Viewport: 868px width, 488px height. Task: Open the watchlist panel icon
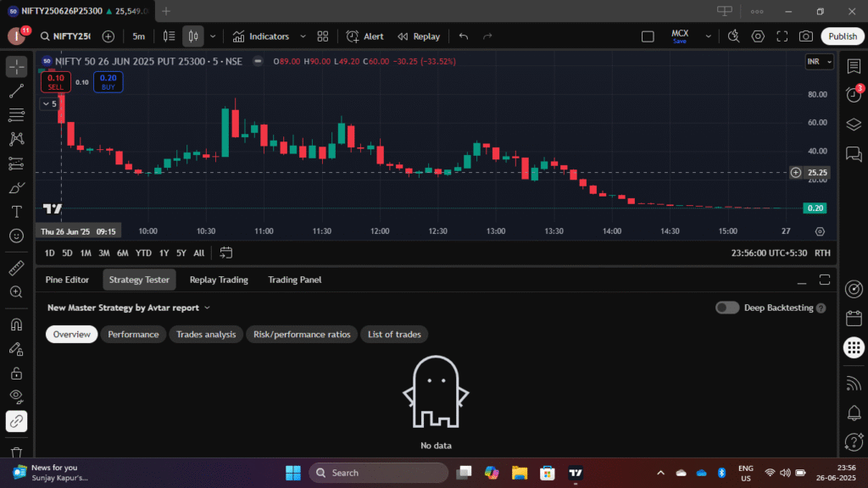(854, 66)
